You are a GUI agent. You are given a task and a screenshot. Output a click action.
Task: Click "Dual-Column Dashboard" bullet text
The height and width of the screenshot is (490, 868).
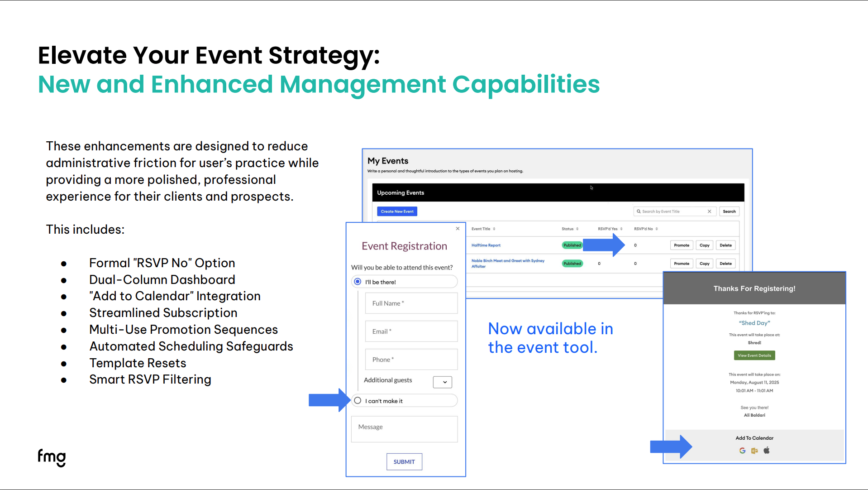[x=162, y=279]
